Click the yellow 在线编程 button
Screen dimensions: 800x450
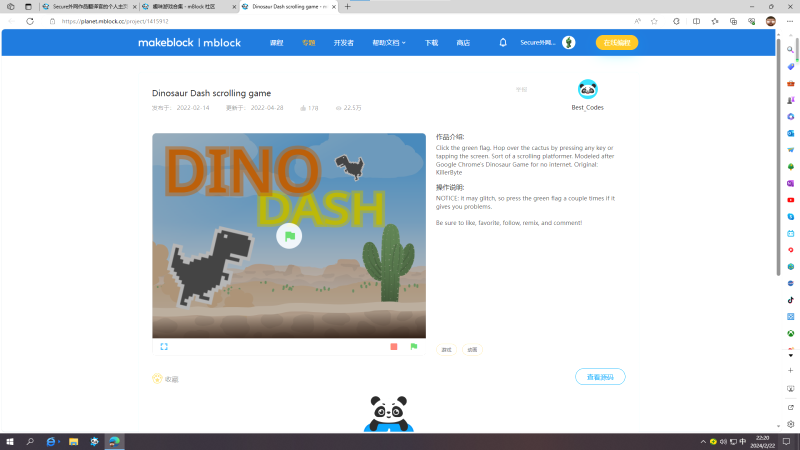[617, 43]
